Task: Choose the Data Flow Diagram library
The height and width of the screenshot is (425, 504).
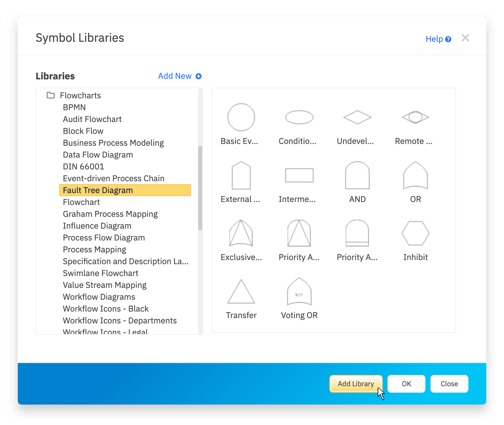Action: [98, 155]
